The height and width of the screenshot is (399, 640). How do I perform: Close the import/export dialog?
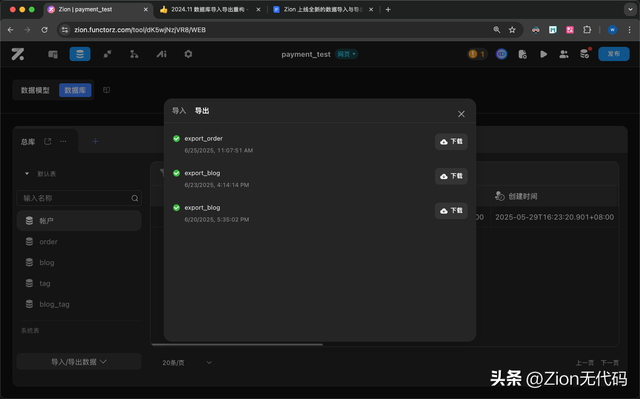[x=461, y=114]
